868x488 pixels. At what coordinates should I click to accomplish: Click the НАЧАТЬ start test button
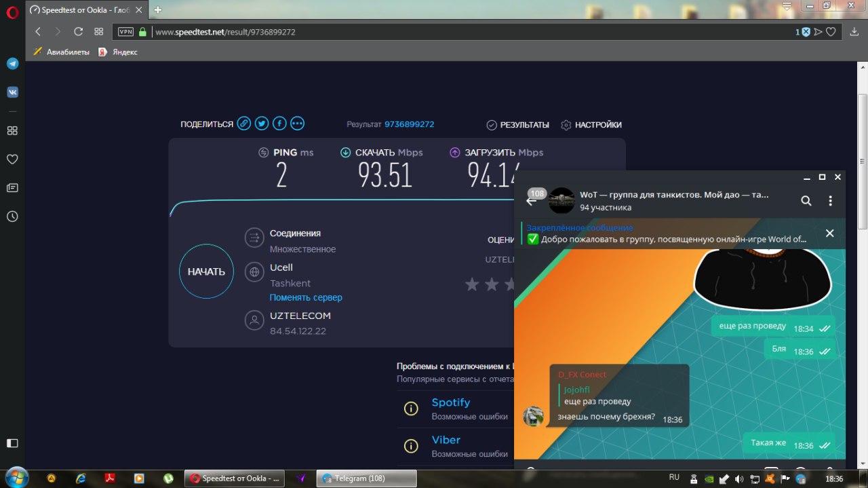[x=206, y=271]
